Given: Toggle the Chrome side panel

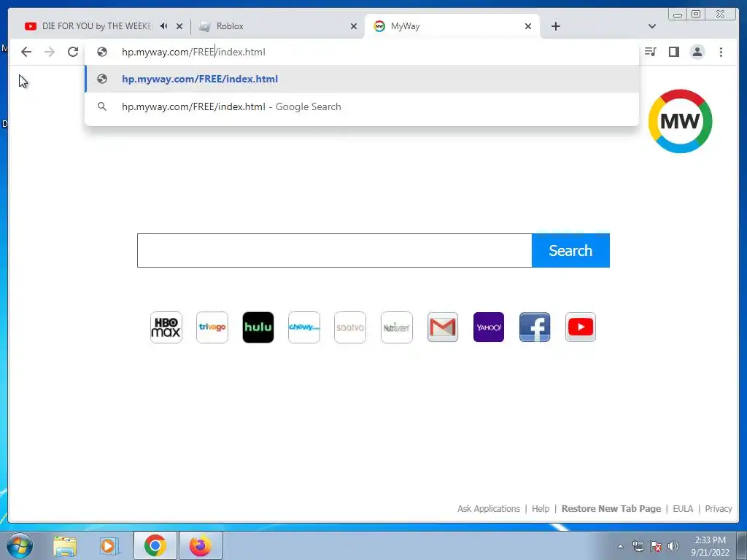Looking at the screenshot, I should coord(673,52).
